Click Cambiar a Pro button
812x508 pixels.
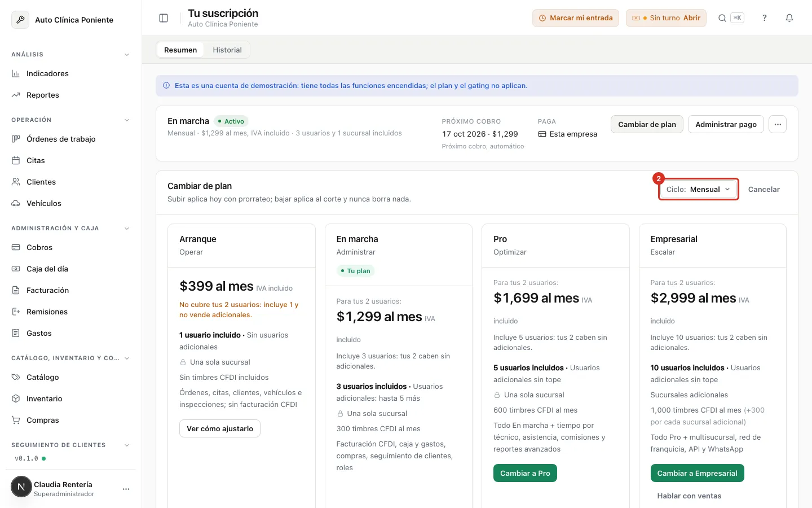pyautogui.click(x=525, y=473)
